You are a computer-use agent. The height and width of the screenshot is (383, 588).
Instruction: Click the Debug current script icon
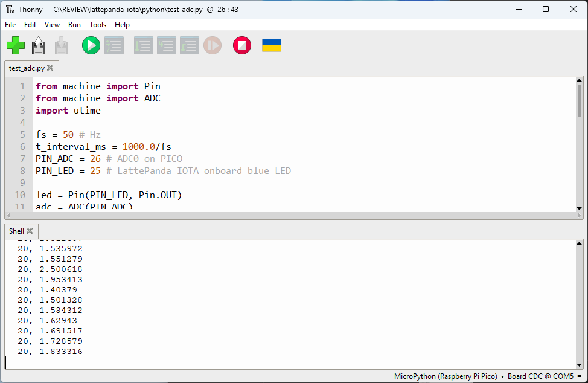[114, 45]
